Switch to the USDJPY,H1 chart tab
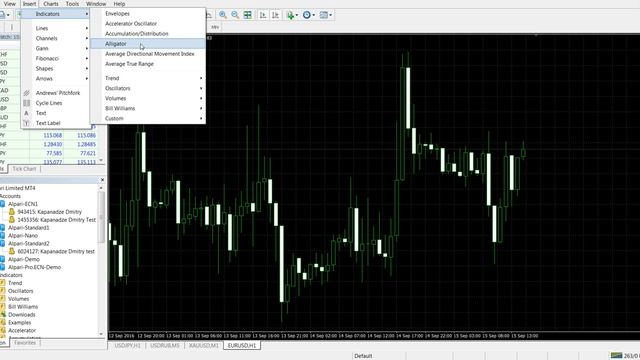The image size is (640, 360). pos(127,345)
